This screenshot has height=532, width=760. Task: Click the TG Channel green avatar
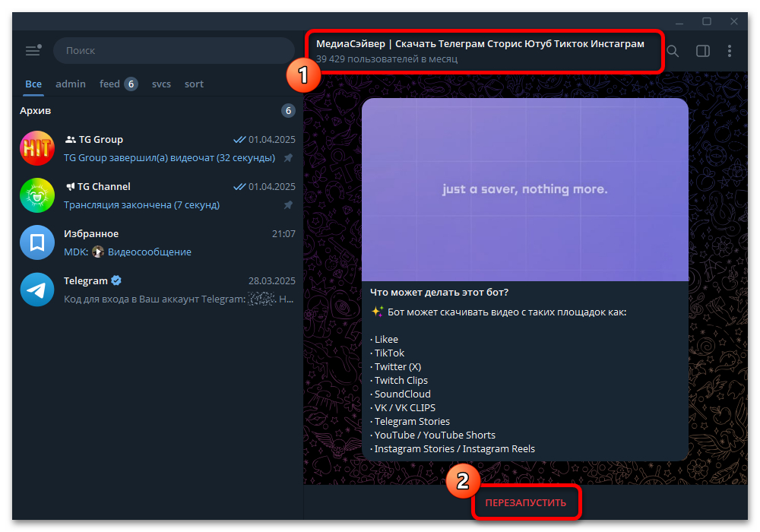(37, 195)
